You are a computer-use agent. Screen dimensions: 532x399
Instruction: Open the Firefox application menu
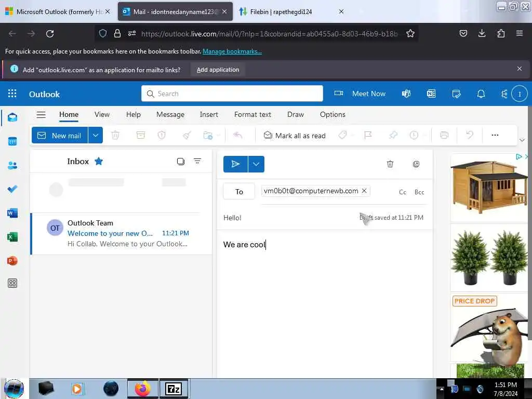(x=520, y=33)
